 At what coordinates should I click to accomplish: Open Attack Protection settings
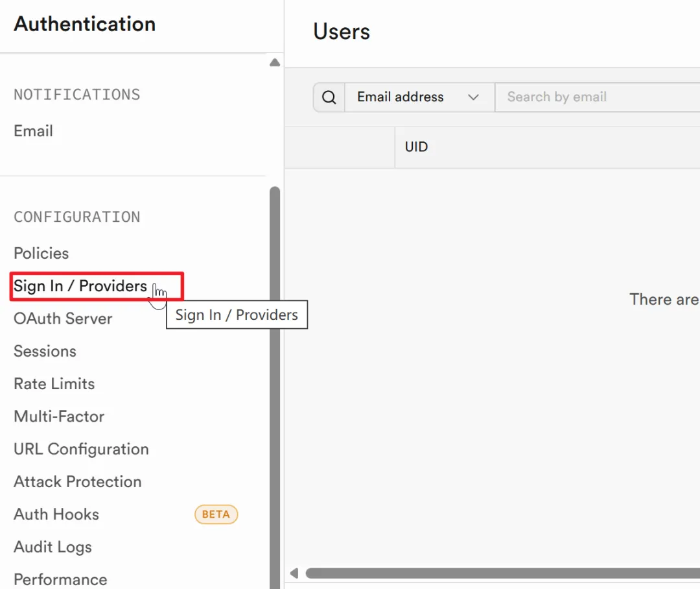[78, 481]
